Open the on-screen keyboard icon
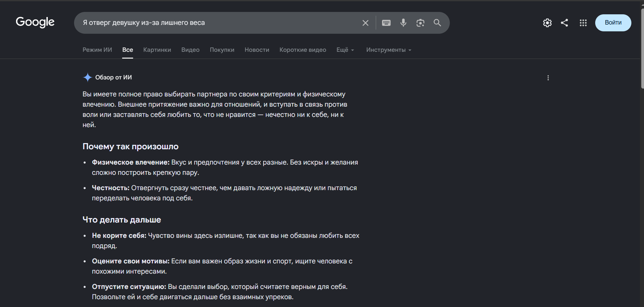 [386, 23]
